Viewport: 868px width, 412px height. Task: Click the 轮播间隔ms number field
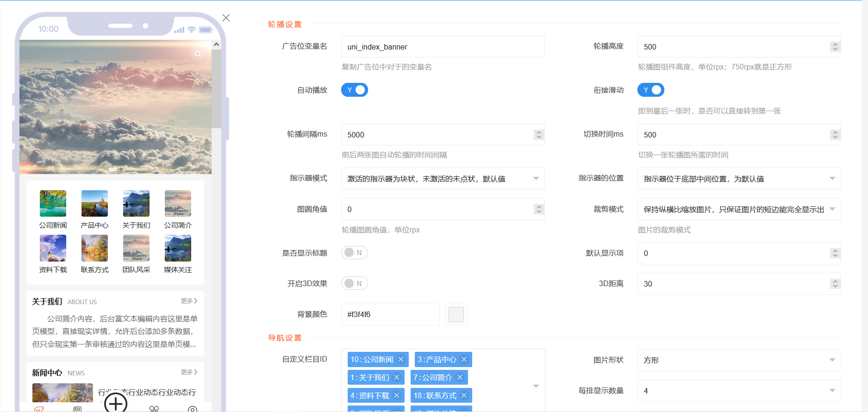(443, 135)
